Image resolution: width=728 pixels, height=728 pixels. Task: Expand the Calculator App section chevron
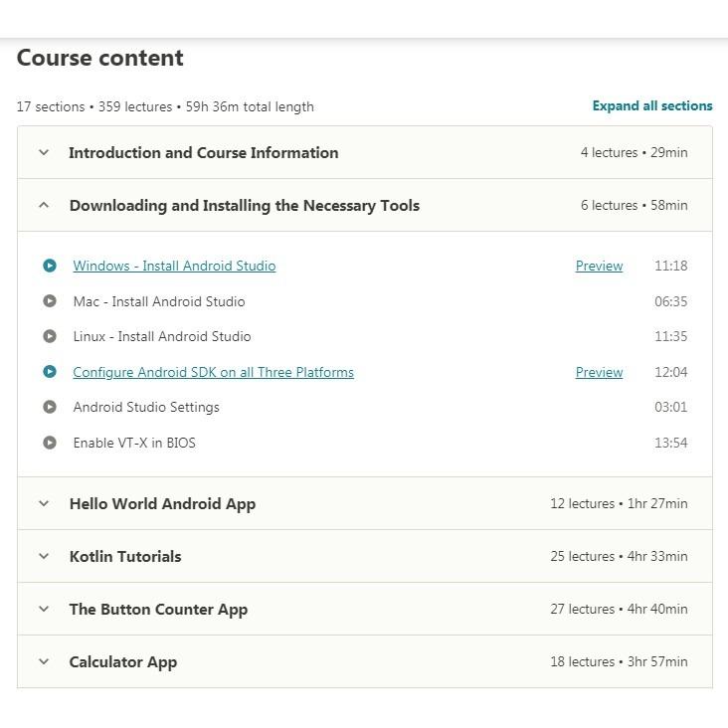pos(44,662)
